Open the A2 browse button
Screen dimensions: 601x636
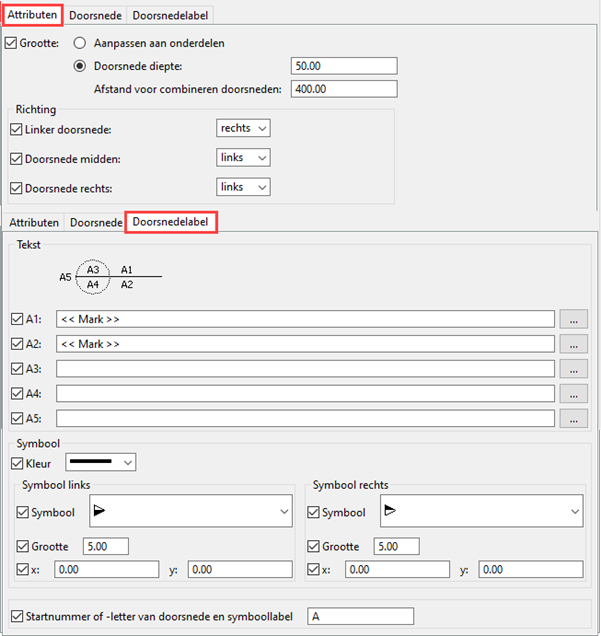[573, 344]
